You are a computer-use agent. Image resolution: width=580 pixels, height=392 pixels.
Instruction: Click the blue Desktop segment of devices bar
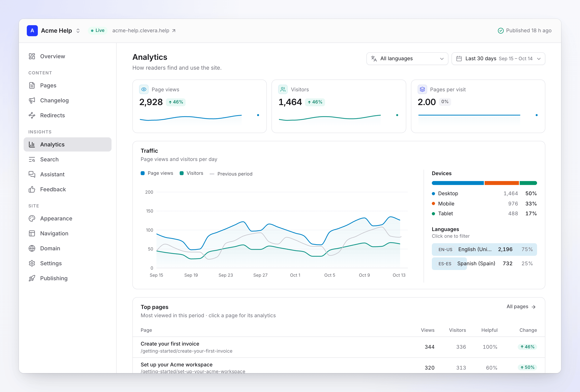(x=458, y=183)
